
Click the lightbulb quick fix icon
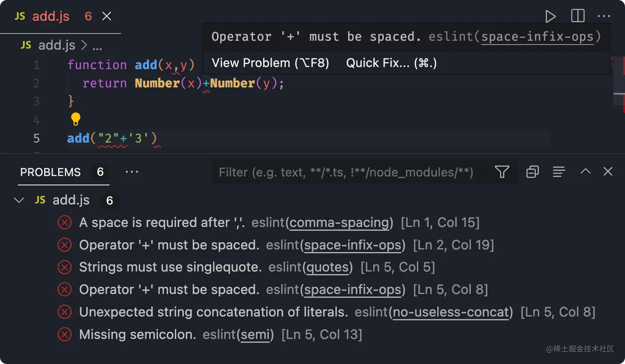[x=76, y=119]
